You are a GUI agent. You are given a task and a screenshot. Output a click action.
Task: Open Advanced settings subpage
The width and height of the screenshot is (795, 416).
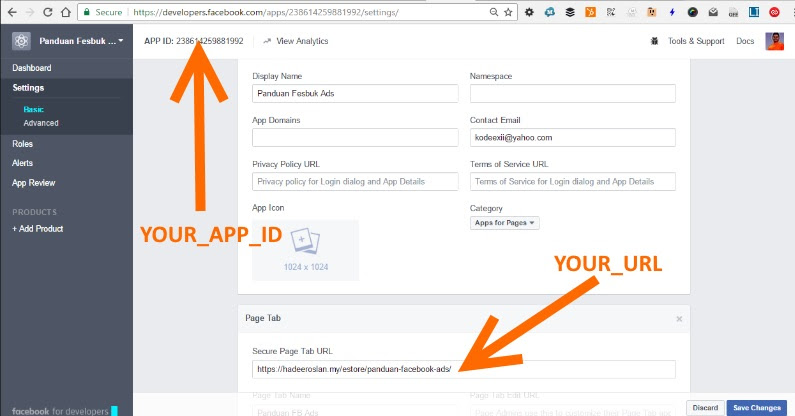[41, 123]
